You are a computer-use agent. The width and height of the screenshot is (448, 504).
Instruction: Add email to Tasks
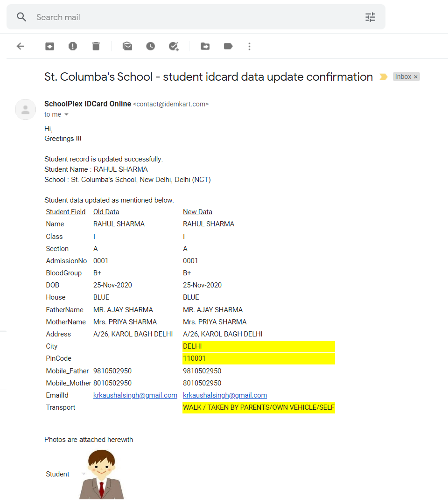[x=174, y=46]
